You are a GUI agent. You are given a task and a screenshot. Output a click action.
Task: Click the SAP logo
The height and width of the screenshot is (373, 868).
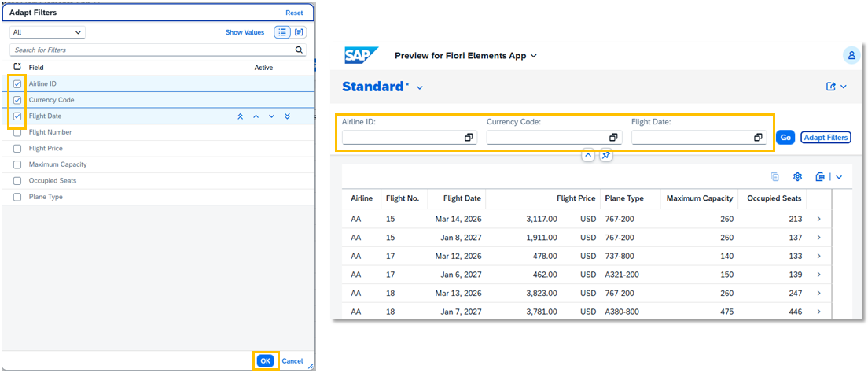[x=361, y=55]
